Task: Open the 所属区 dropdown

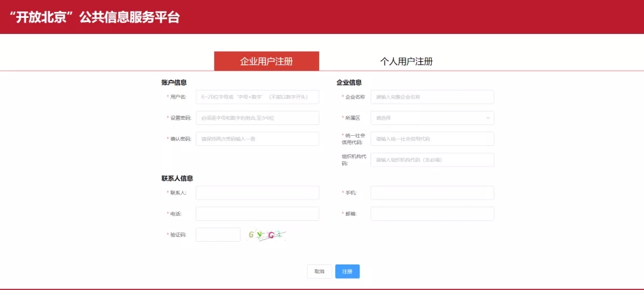Action: (x=432, y=118)
